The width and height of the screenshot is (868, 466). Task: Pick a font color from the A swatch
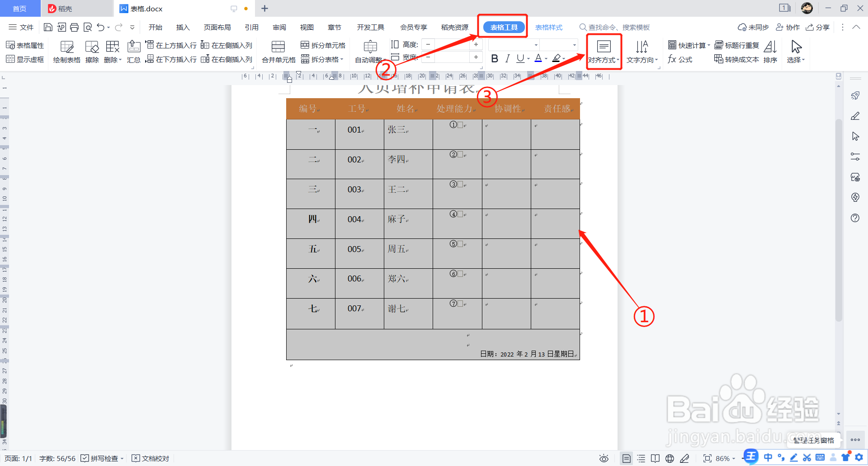[x=538, y=58]
